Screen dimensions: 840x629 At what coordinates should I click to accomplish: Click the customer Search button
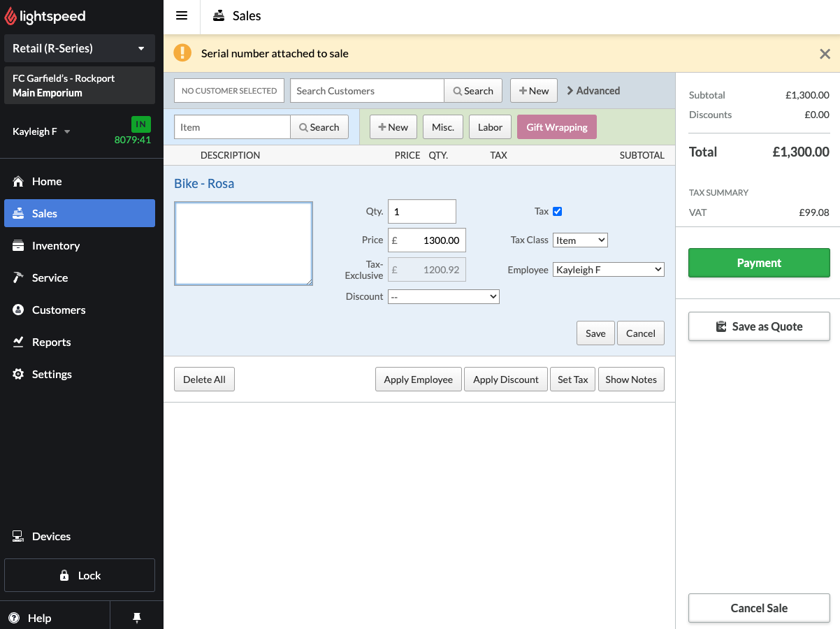473,91
